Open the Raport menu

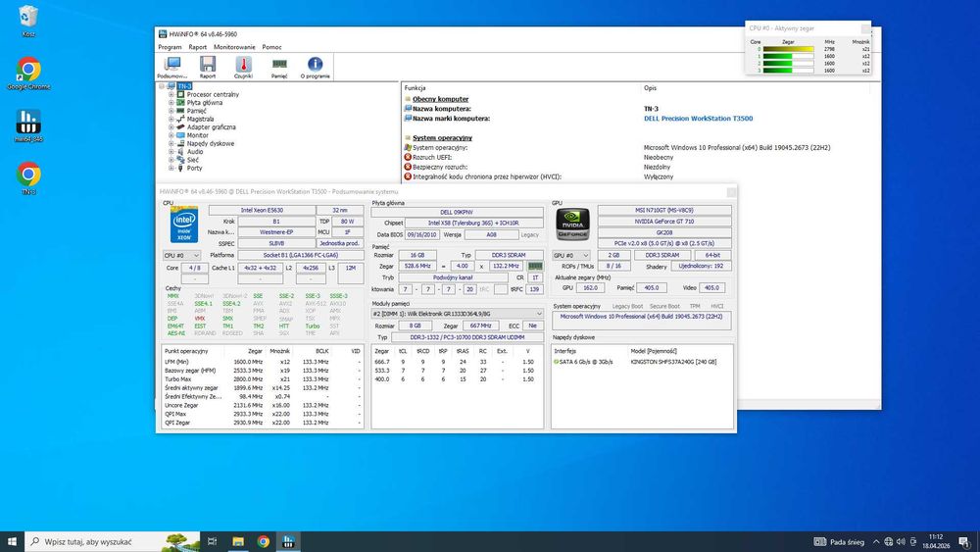[x=198, y=47]
